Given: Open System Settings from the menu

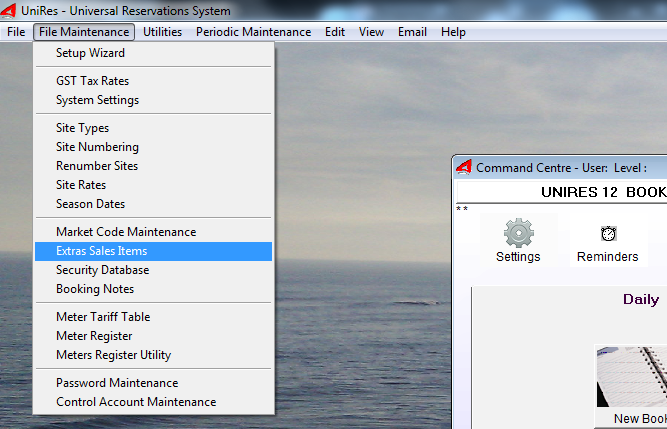Looking at the screenshot, I should [x=154, y=100].
